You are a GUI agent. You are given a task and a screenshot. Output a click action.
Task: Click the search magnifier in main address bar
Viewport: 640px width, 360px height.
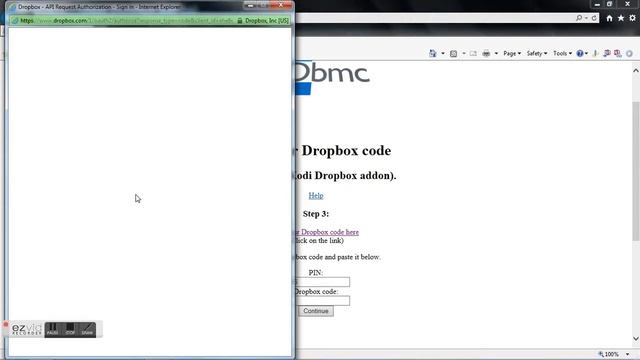click(578, 18)
